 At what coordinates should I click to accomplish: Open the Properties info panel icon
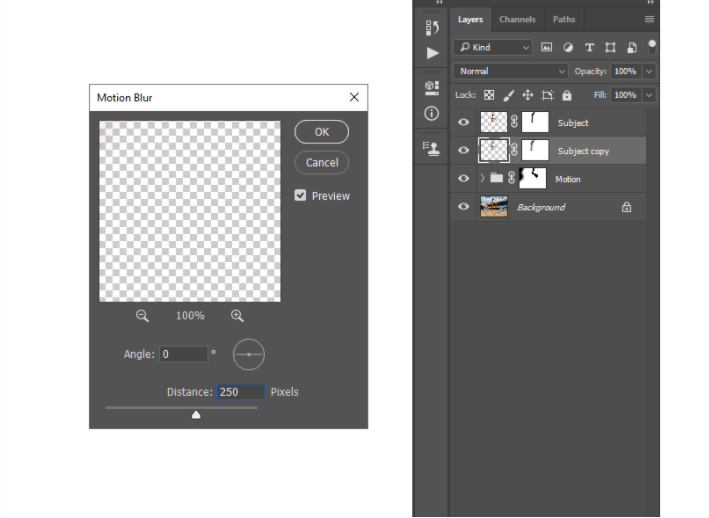[x=431, y=113]
